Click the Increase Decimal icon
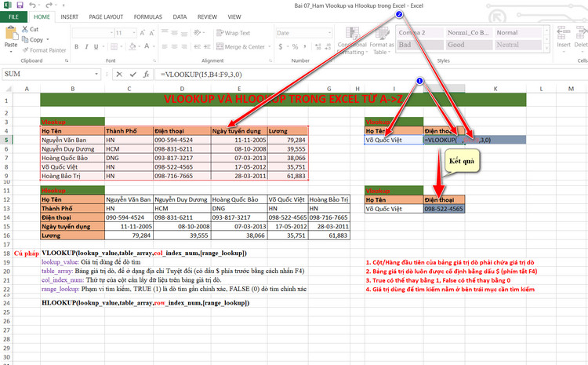Image resolution: width=588 pixels, height=365 pixels. [x=318, y=46]
